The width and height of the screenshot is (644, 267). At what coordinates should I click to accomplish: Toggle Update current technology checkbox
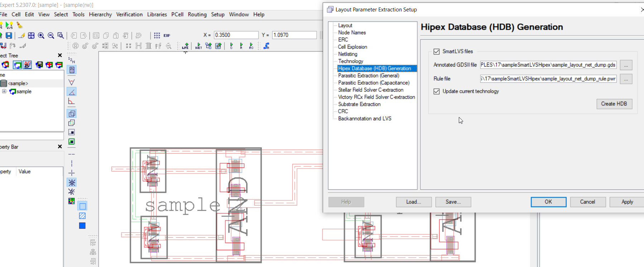(436, 91)
